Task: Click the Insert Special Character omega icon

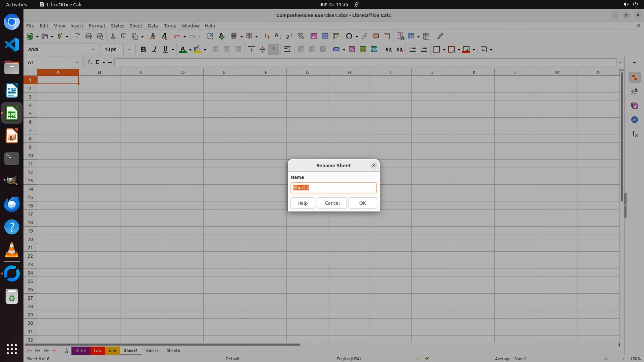Action: pyautogui.click(x=349, y=36)
